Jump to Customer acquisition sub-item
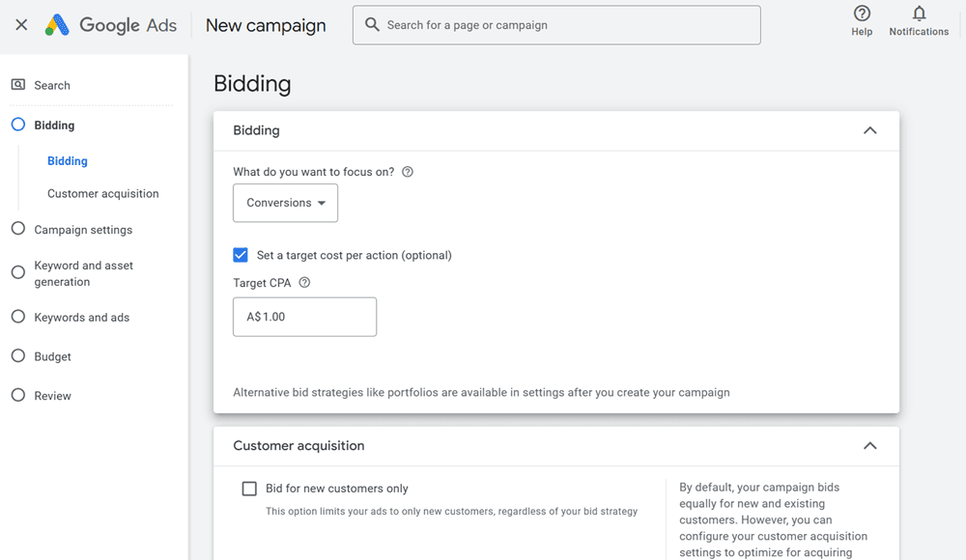Image resolution: width=966 pixels, height=560 pixels. click(102, 194)
